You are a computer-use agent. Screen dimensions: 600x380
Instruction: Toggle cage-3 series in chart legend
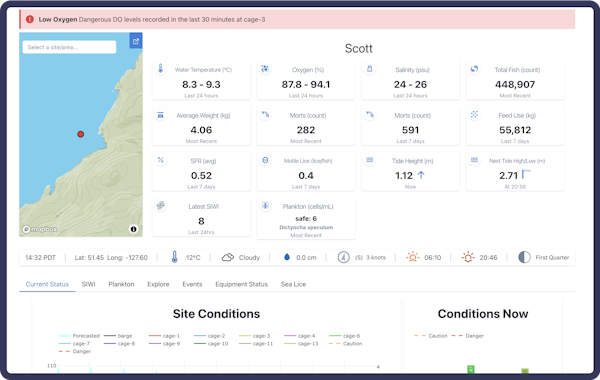254,336
